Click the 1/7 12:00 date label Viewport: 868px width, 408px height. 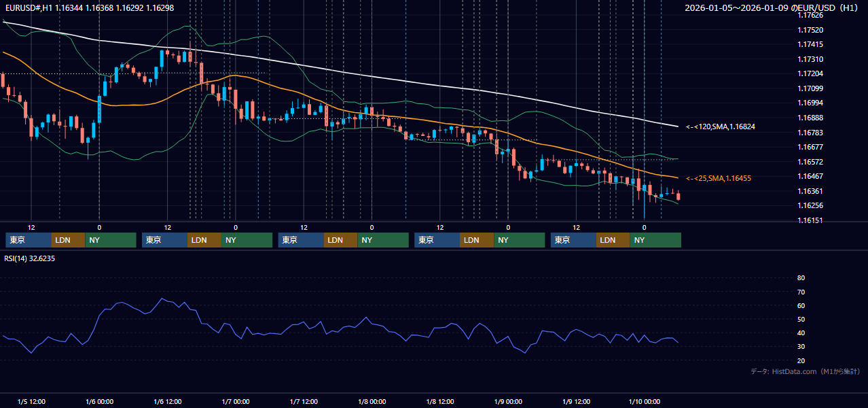point(304,402)
